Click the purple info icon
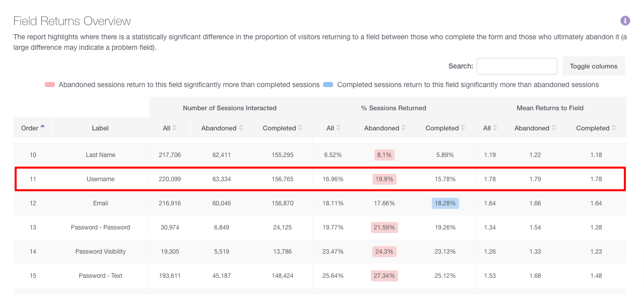644x304 pixels. 625,20
